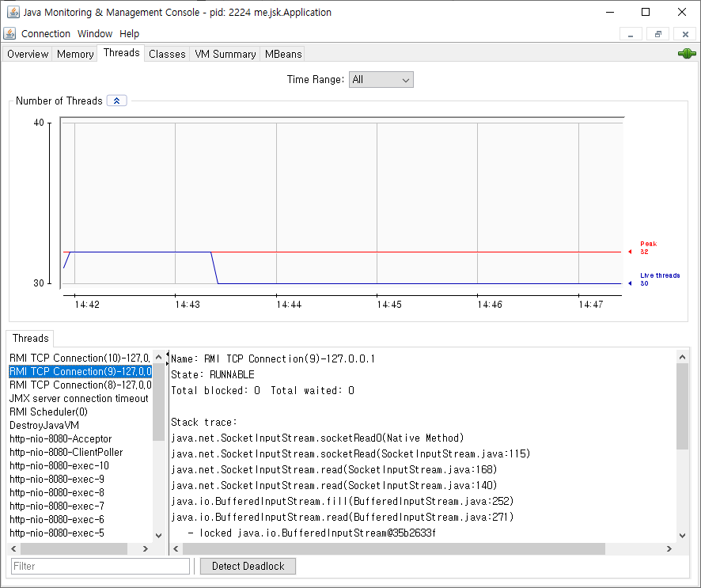Switch to the Classes tab
This screenshot has height=588, width=701.
click(167, 54)
